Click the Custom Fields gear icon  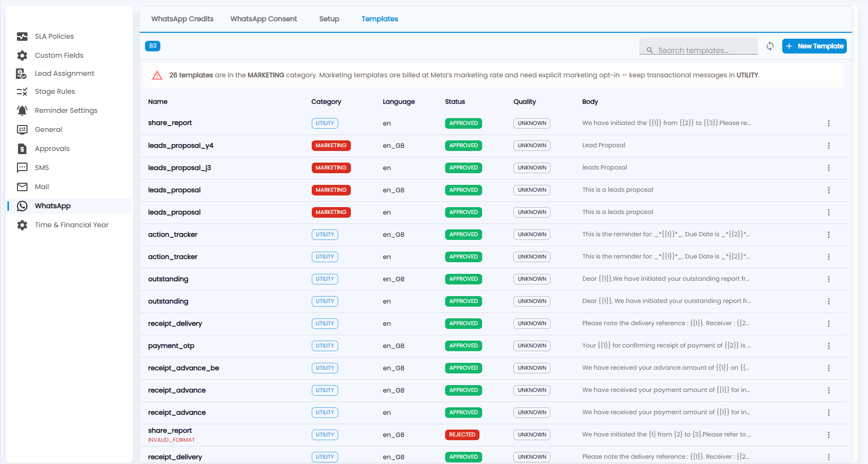(x=22, y=56)
